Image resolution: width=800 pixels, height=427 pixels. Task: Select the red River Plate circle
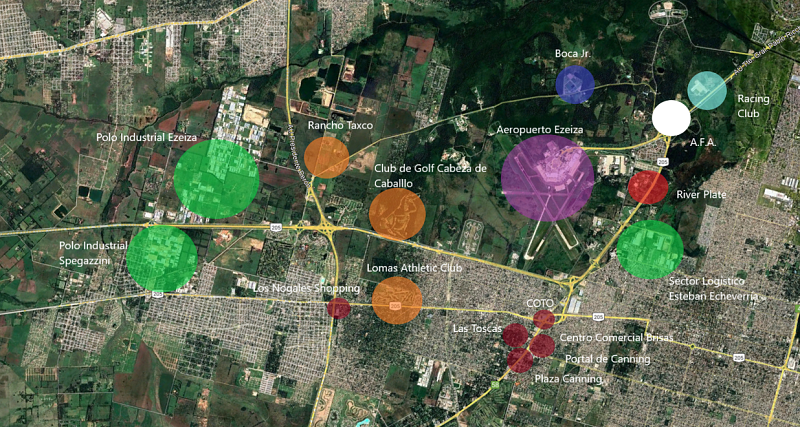pyautogui.click(x=647, y=187)
